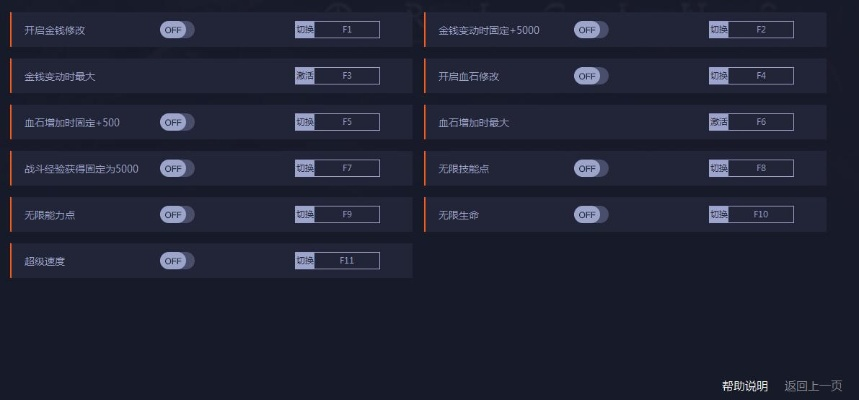
Task: Enable the 无限生命 toggle
Action: pyautogui.click(x=590, y=214)
